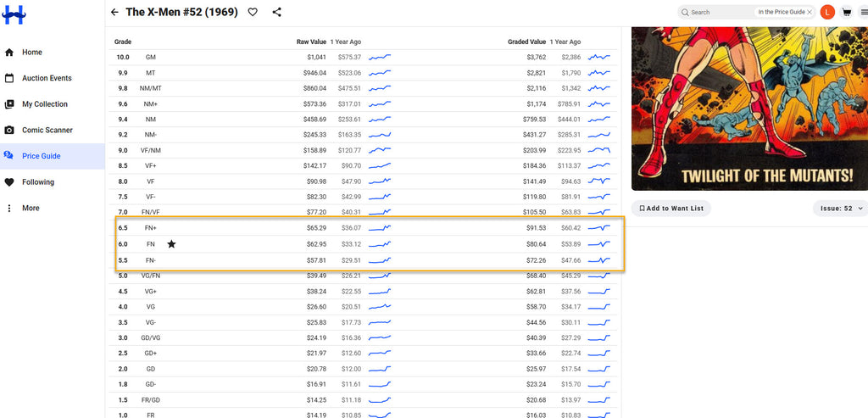The height and width of the screenshot is (418, 868).
Task: Click raw 1-year-ago value $47.90
Action: [x=352, y=181]
